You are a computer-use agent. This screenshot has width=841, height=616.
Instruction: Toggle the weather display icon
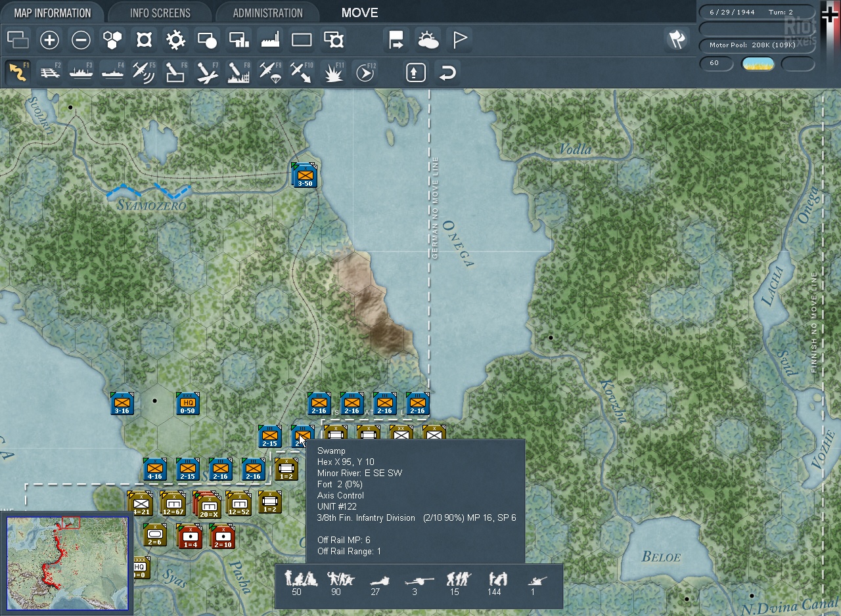click(x=428, y=40)
